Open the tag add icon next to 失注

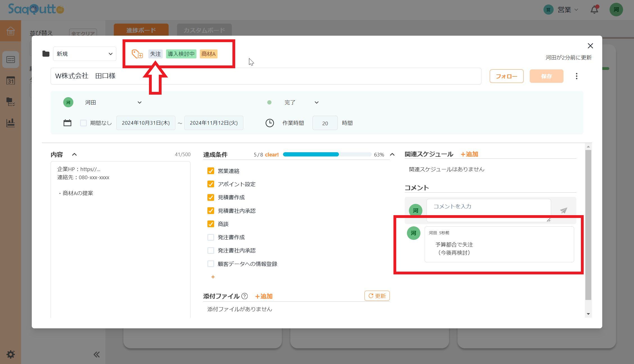(137, 54)
